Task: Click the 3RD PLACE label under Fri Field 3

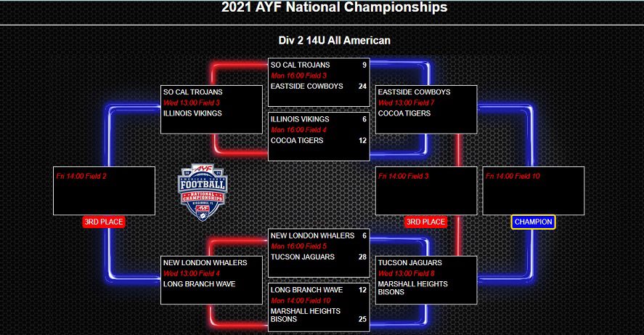Action: (x=425, y=222)
